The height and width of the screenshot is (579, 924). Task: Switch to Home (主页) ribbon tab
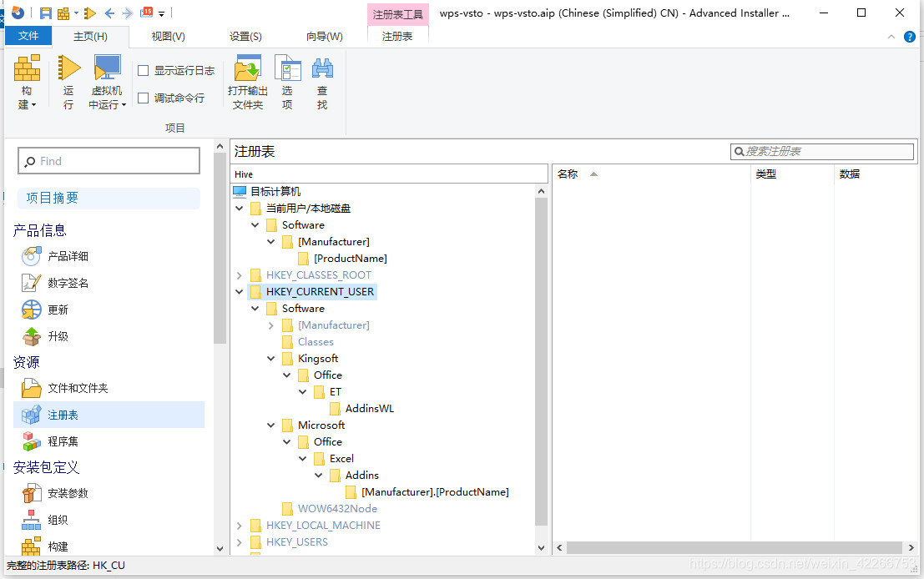point(90,37)
